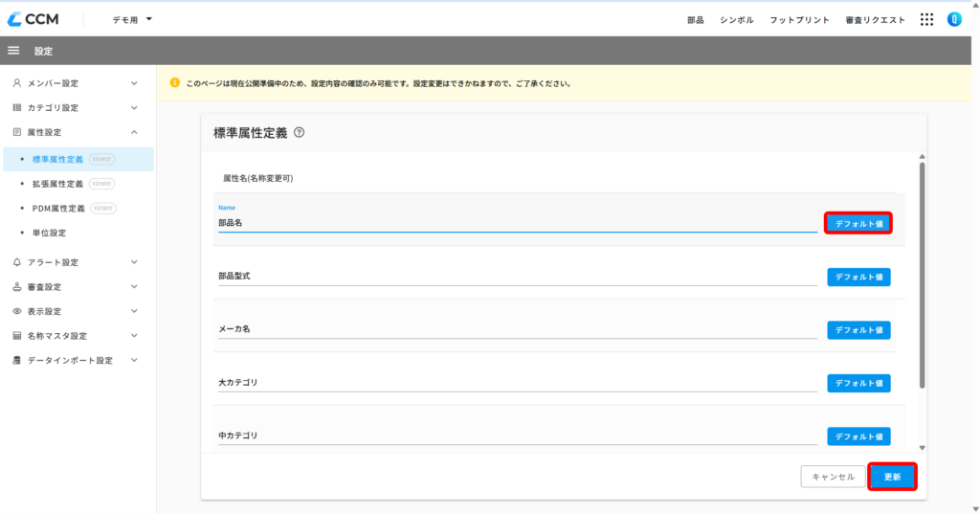Focus the 大カテゴリ input field
Viewport: 980px width, 514px height.
click(518, 382)
